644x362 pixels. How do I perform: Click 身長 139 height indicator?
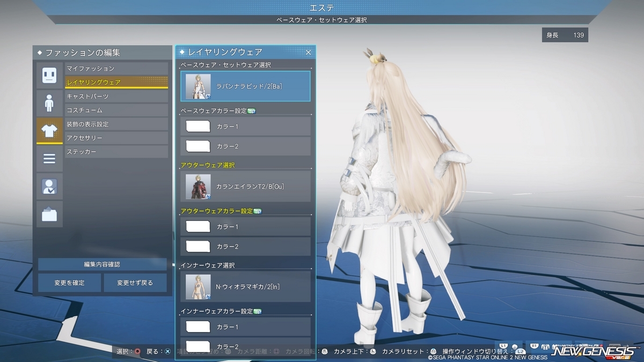pyautogui.click(x=565, y=35)
